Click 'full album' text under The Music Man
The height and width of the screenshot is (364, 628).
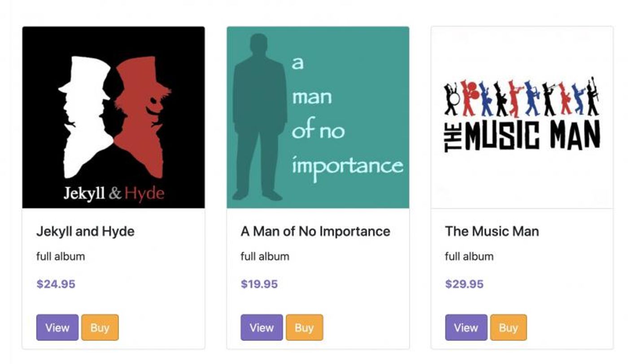[469, 256]
